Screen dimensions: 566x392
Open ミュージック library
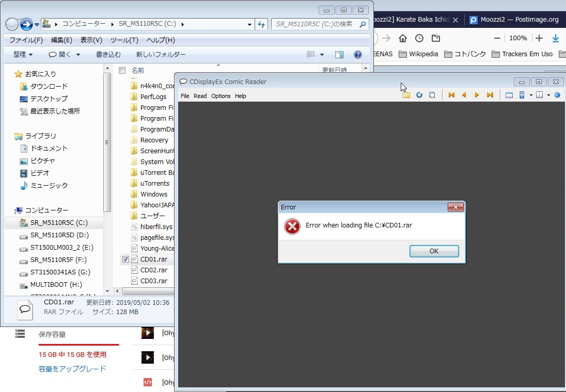pyautogui.click(x=49, y=186)
